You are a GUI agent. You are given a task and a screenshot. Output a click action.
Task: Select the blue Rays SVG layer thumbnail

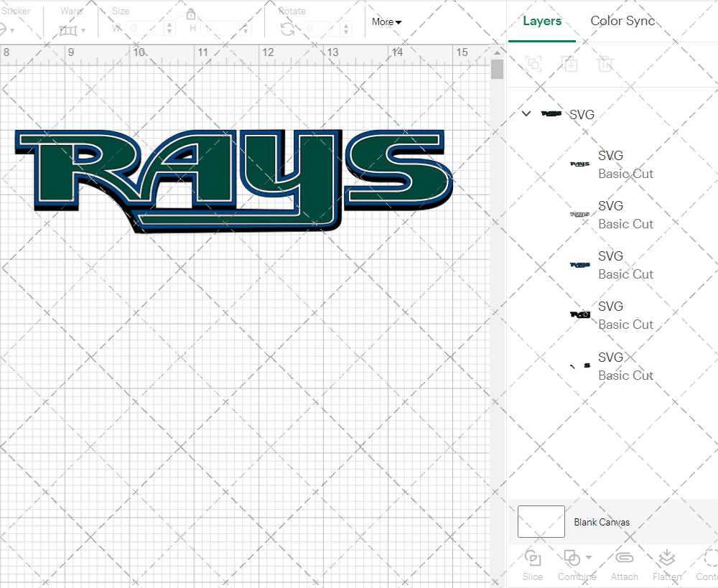(x=579, y=265)
